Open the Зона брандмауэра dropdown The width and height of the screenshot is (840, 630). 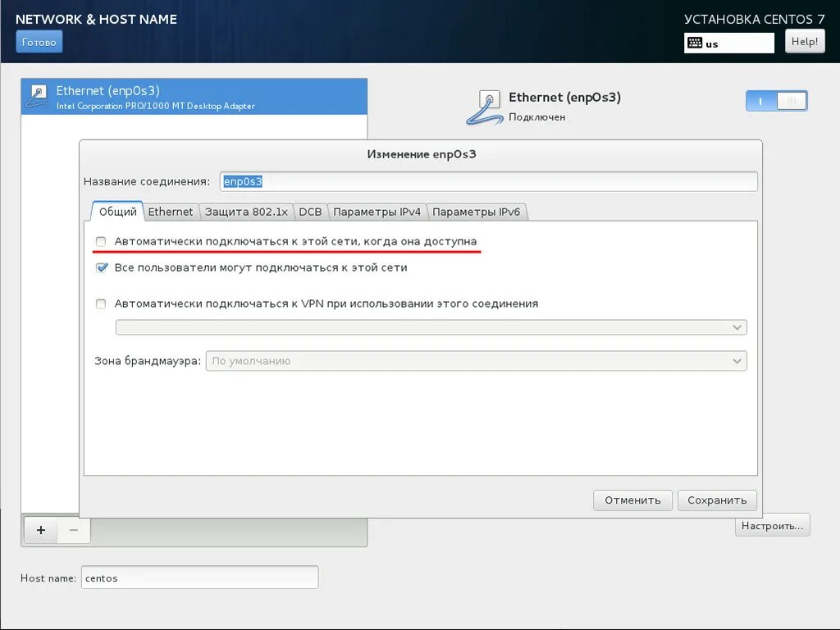pos(477,361)
